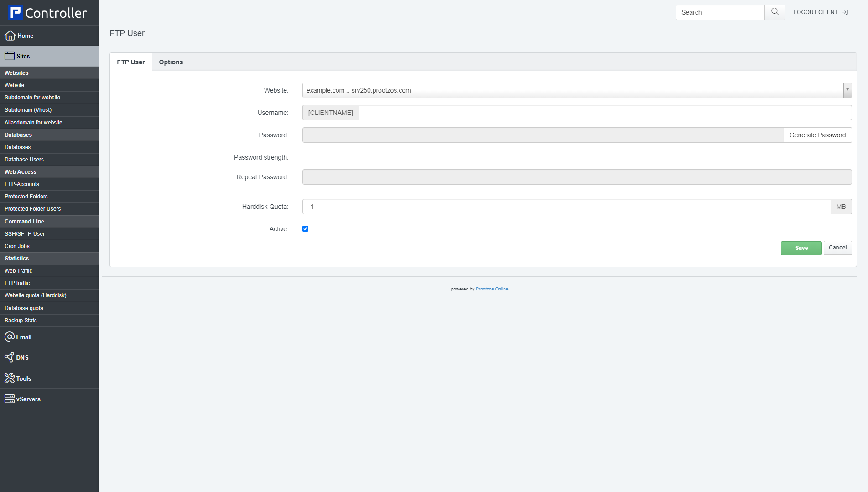This screenshot has width=868, height=492.
Task: Click the Sites window icon
Action: point(10,56)
